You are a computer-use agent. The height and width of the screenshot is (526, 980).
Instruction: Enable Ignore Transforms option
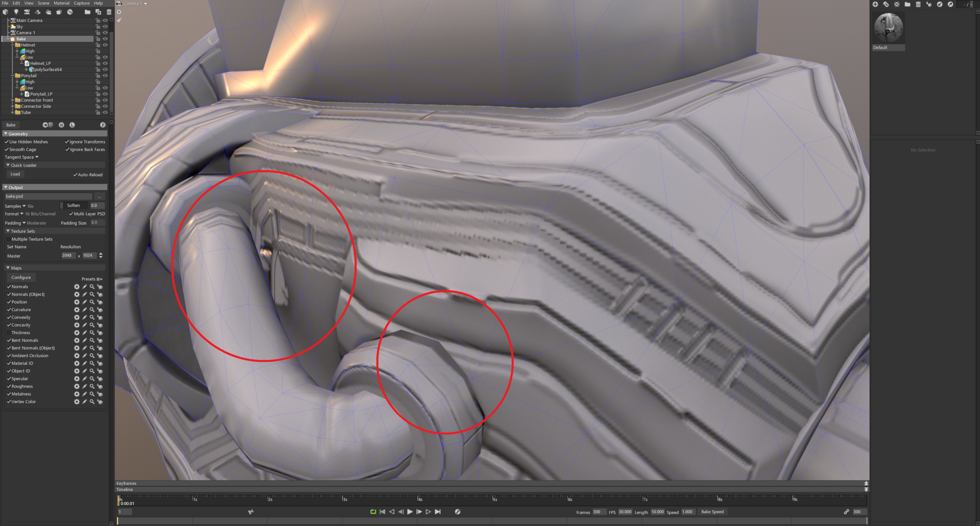pos(67,141)
